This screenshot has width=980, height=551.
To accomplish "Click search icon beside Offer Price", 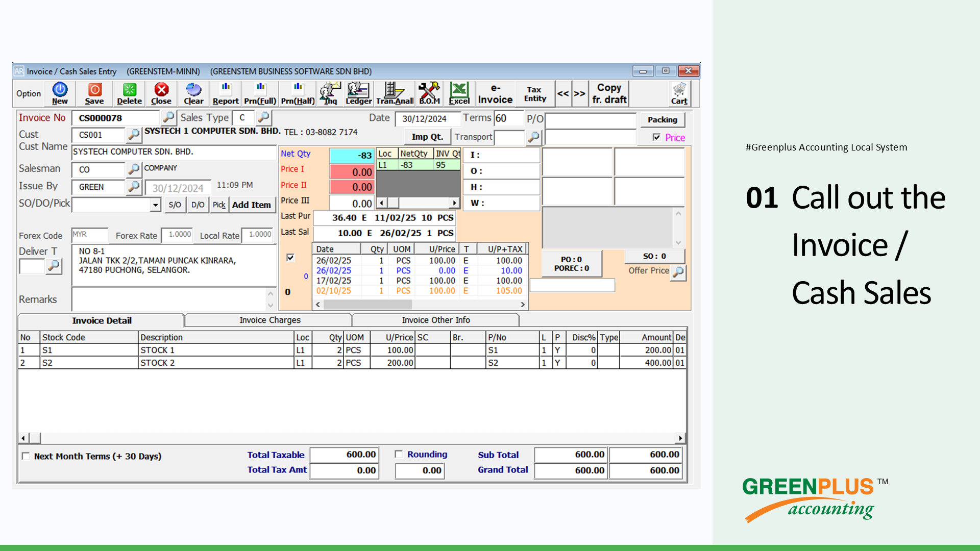I will (x=678, y=272).
